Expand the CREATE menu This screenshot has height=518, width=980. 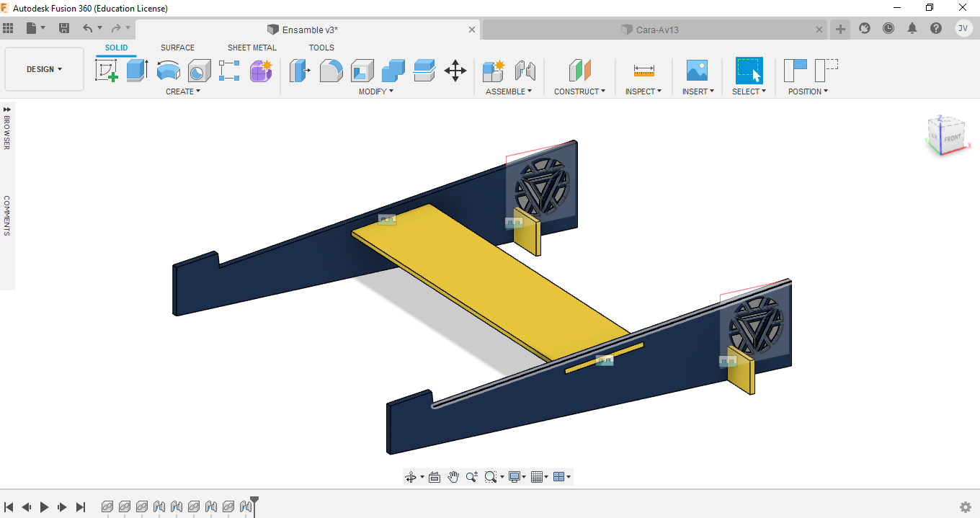pyautogui.click(x=183, y=91)
